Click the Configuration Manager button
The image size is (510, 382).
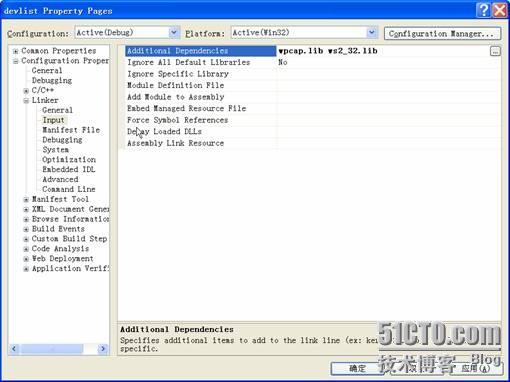coord(442,34)
